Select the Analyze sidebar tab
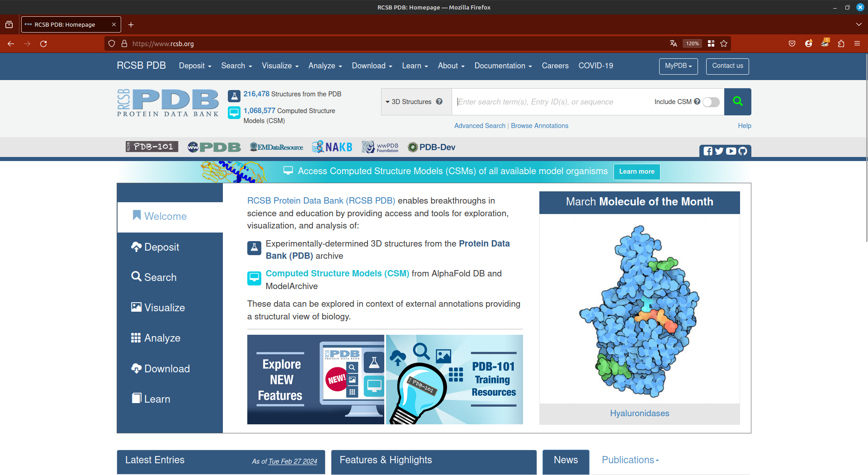This screenshot has width=868, height=475. point(170,338)
